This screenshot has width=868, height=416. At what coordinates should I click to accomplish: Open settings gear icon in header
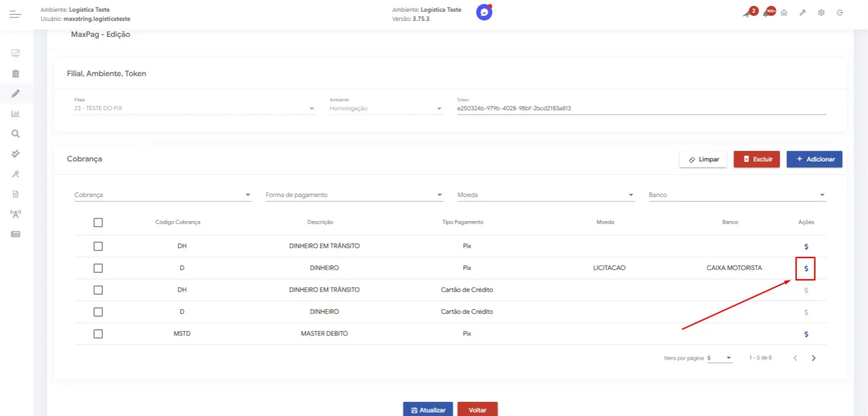click(x=821, y=13)
